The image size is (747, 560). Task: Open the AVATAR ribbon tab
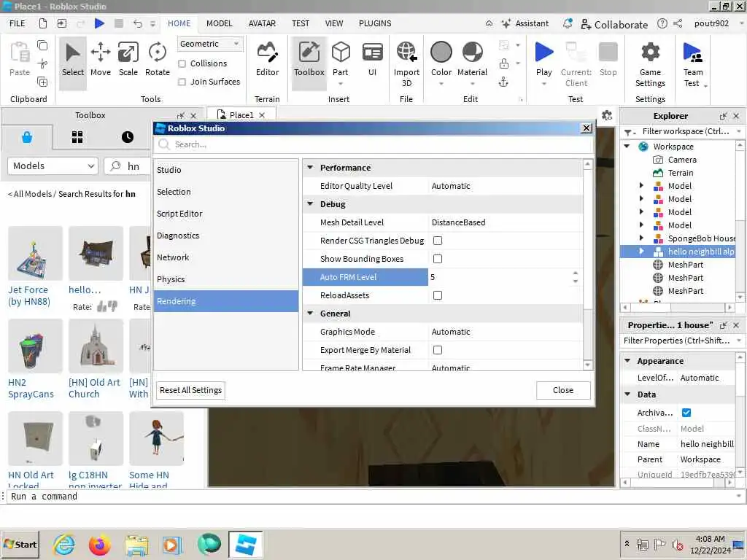coord(262,23)
